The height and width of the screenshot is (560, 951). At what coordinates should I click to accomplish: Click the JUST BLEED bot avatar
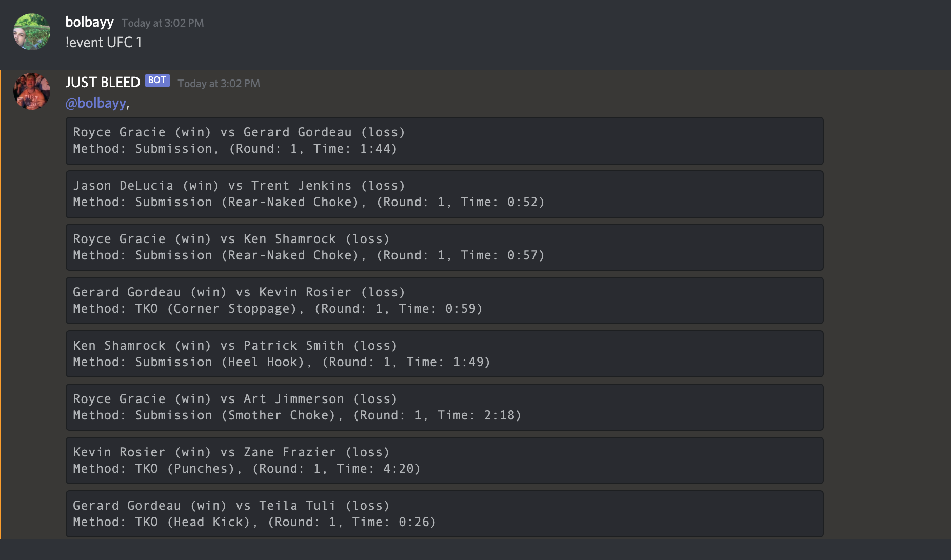31,91
